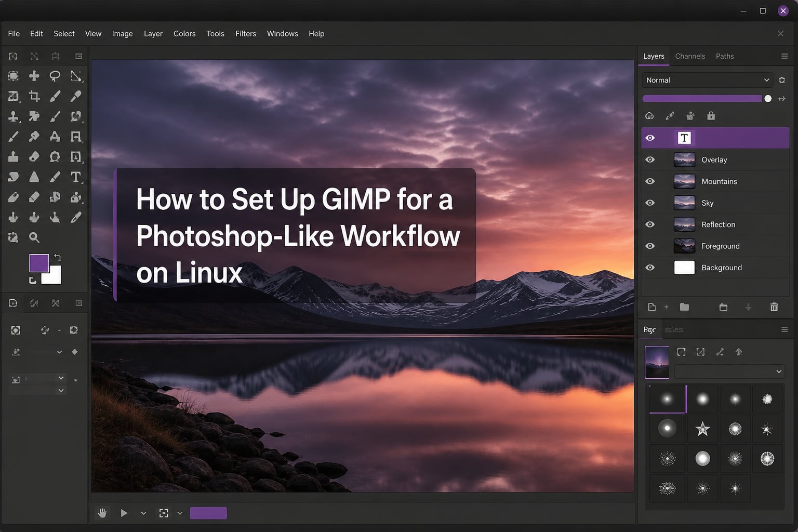Select the Mountains layer name

719,181
